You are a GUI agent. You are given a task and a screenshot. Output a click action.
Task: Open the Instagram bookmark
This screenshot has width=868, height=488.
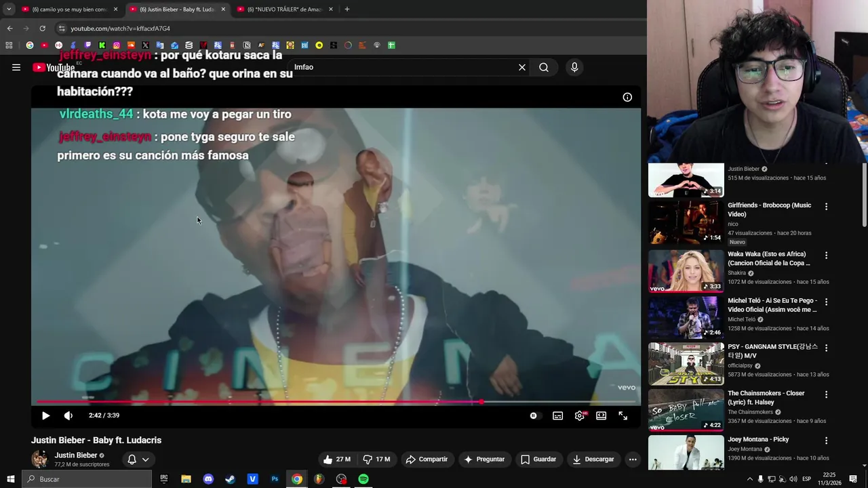coord(117,45)
